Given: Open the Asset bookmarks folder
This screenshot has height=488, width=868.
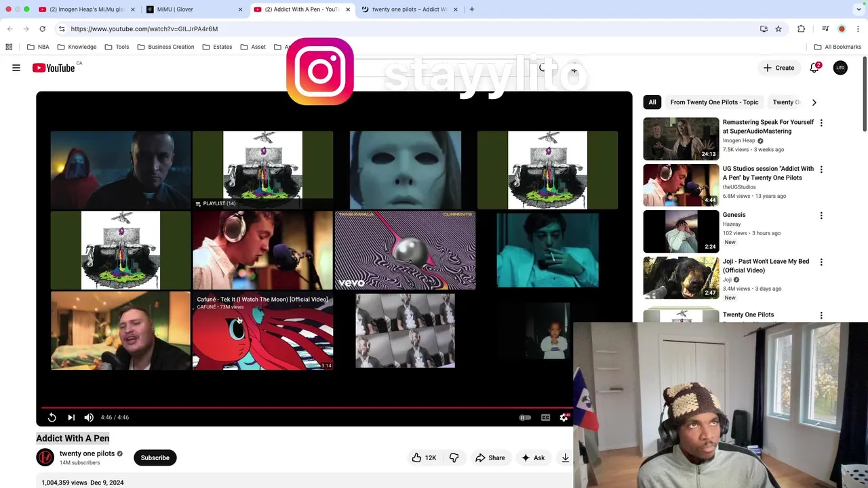Looking at the screenshot, I should click(x=253, y=47).
